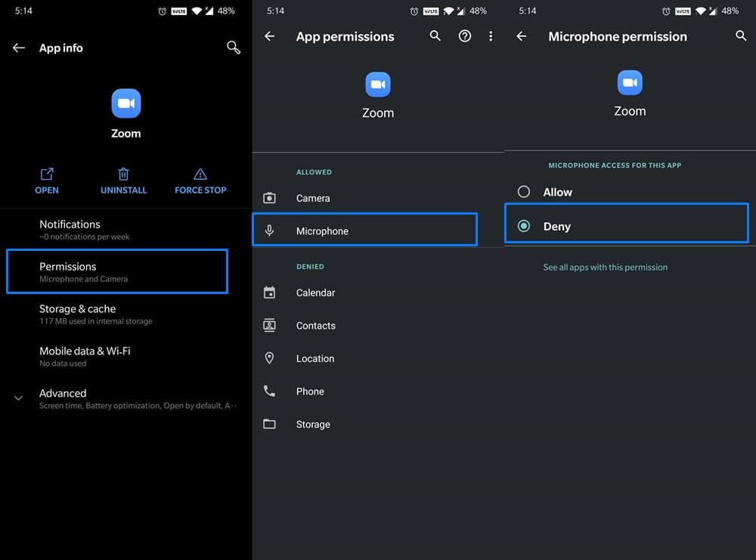Force stop the Zoom app
The width and height of the screenshot is (756, 560).
click(200, 181)
